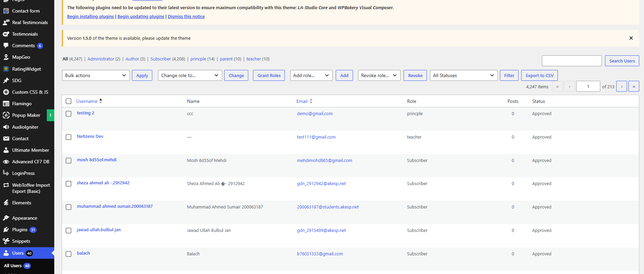Toggle the select-all users checkbox
This screenshot has height=274, width=644.
pos(69,101)
